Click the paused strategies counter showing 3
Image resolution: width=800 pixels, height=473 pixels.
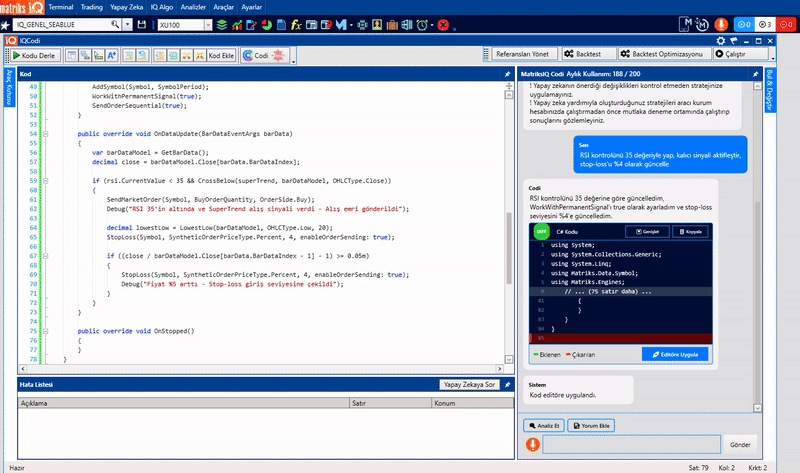tap(764, 24)
